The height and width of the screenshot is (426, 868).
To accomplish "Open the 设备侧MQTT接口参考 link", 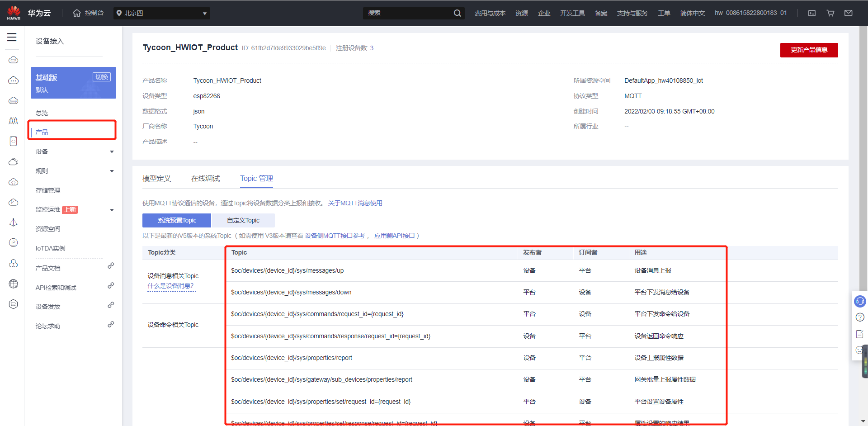I will pyautogui.click(x=335, y=236).
